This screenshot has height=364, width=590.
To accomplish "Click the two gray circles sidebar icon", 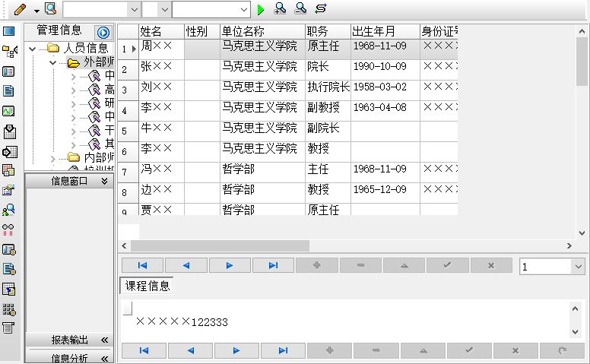I will point(8,229).
